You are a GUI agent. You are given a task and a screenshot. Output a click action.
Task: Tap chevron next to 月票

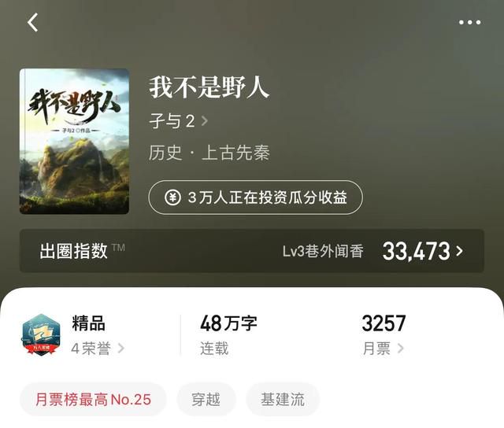pos(400,349)
